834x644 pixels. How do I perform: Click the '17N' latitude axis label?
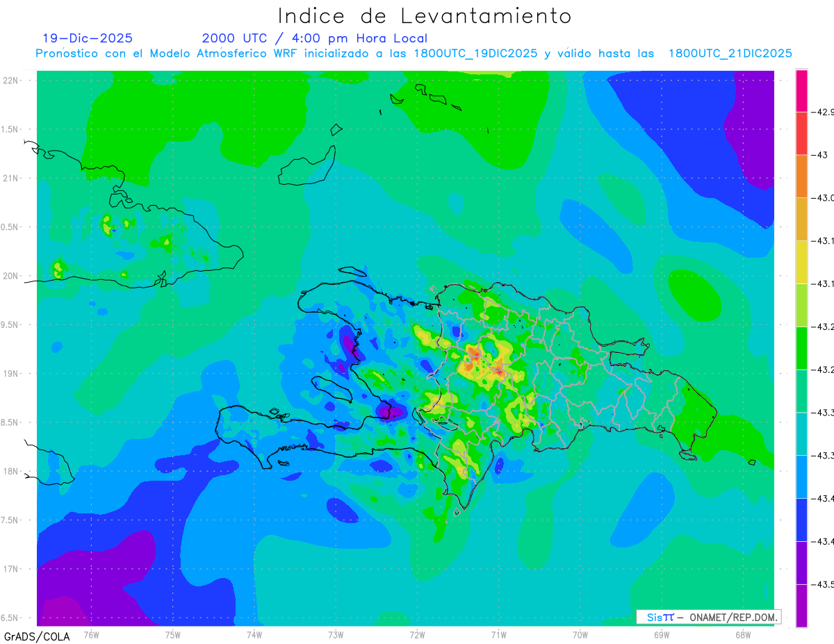point(11,569)
